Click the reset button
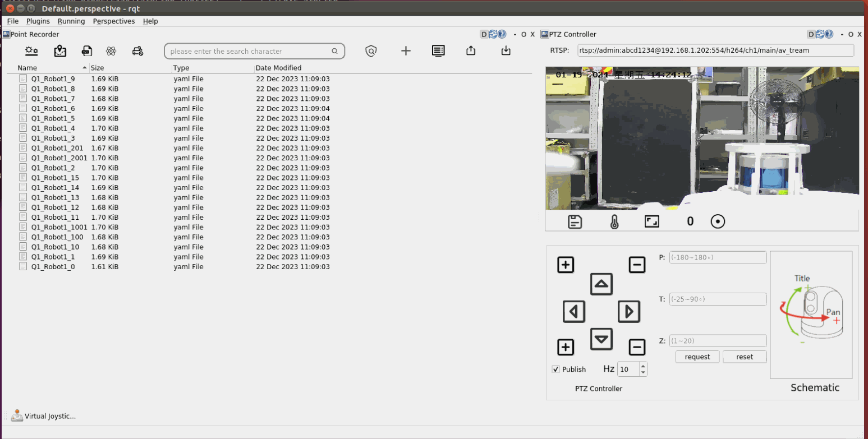 point(745,357)
